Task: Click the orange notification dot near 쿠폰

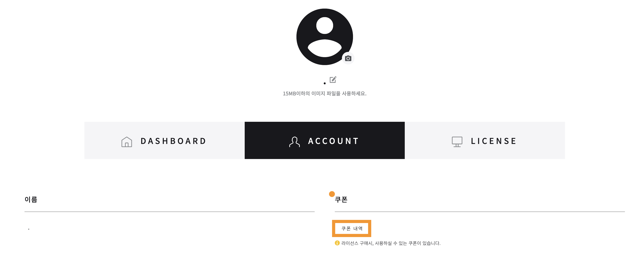Action: click(x=332, y=194)
